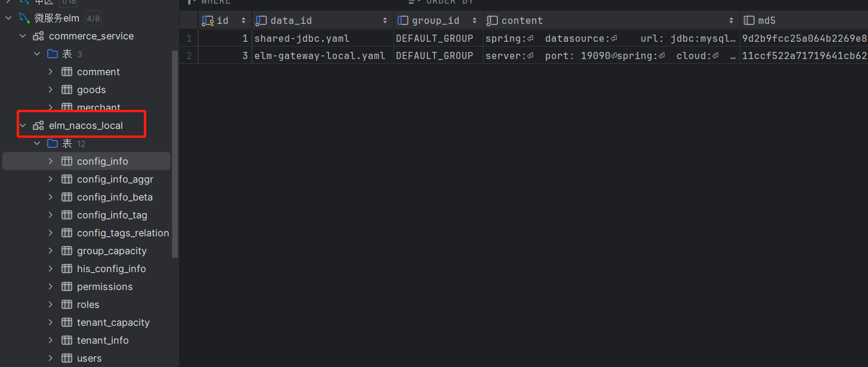Select content cell starting 'server: port: 19090'
The image size is (868, 367).
click(x=611, y=55)
